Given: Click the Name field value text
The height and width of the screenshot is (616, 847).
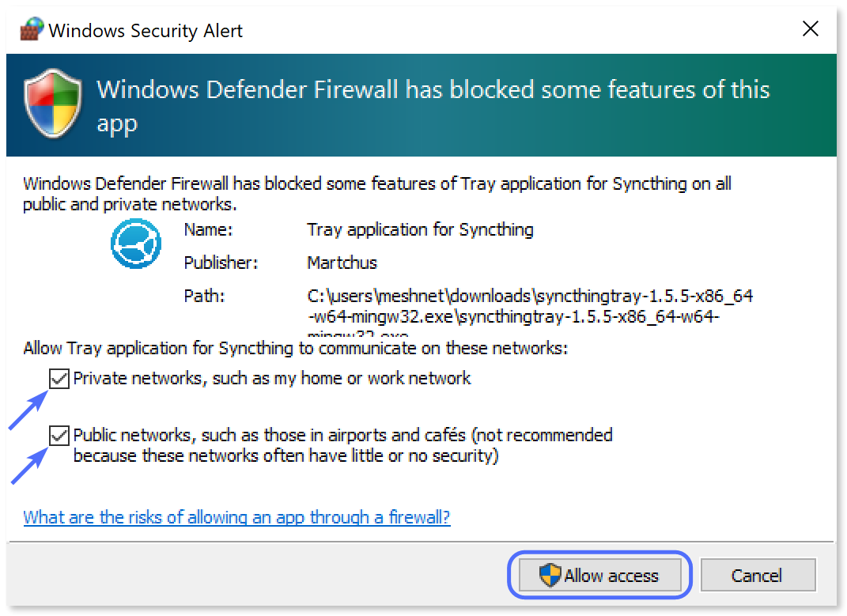Looking at the screenshot, I should pos(420,229).
